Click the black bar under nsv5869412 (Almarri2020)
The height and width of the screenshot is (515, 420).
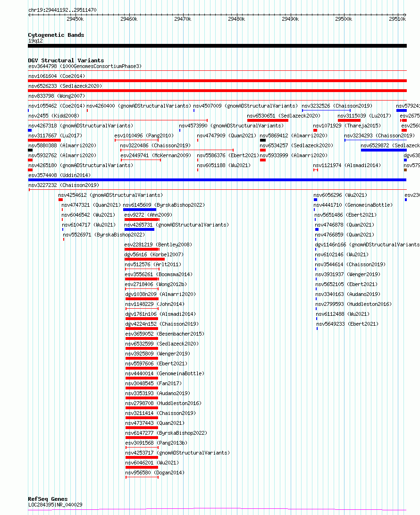pos(263,140)
